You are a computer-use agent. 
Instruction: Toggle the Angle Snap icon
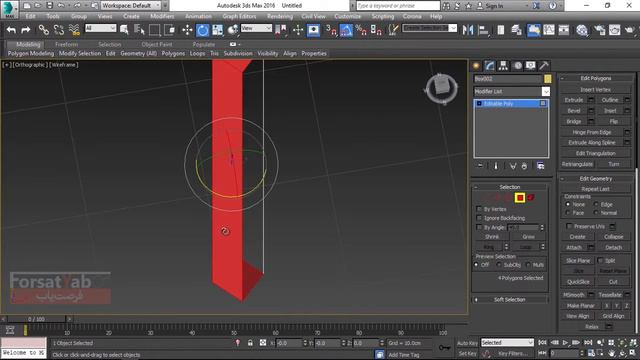(346, 30)
